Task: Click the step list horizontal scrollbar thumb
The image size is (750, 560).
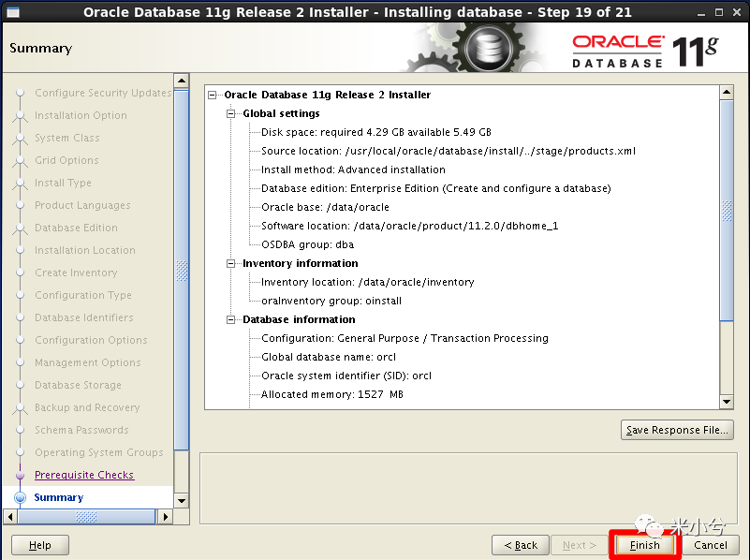Action: (x=86, y=517)
